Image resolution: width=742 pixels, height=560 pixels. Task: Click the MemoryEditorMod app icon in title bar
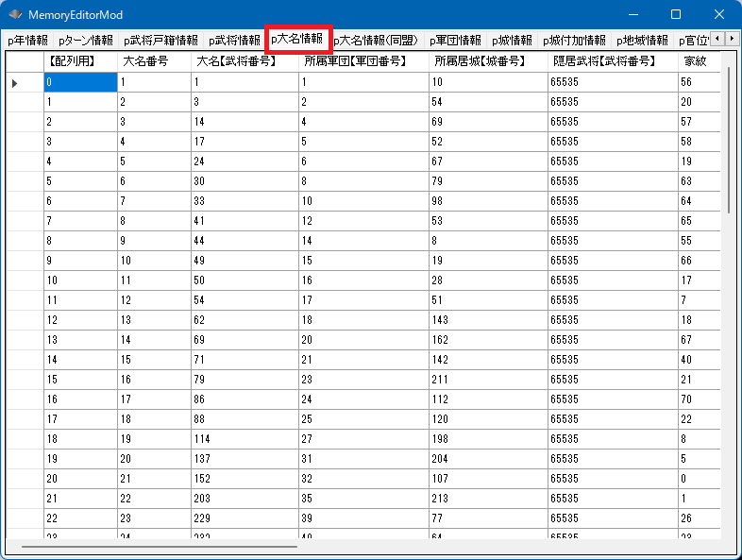click(x=15, y=15)
